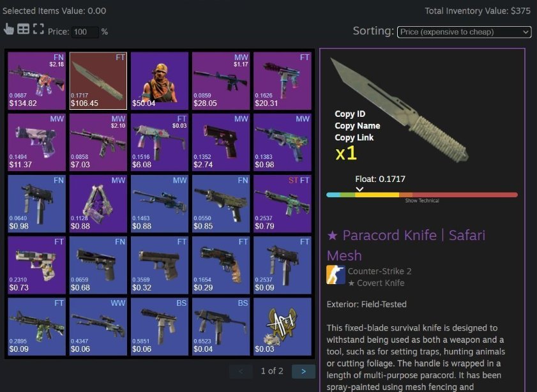The image size is (537, 392).
Task: Select the $134.82 M4A4 rifle item
Action: (36, 81)
